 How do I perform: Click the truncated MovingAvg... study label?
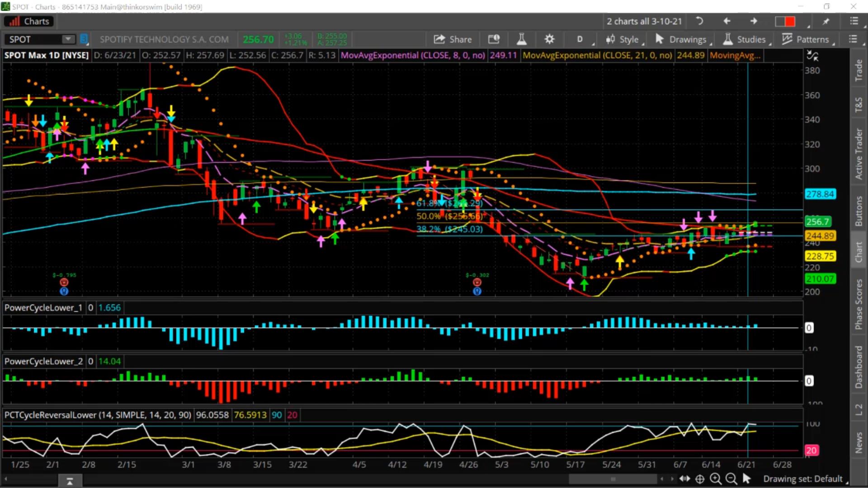(x=735, y=55)
